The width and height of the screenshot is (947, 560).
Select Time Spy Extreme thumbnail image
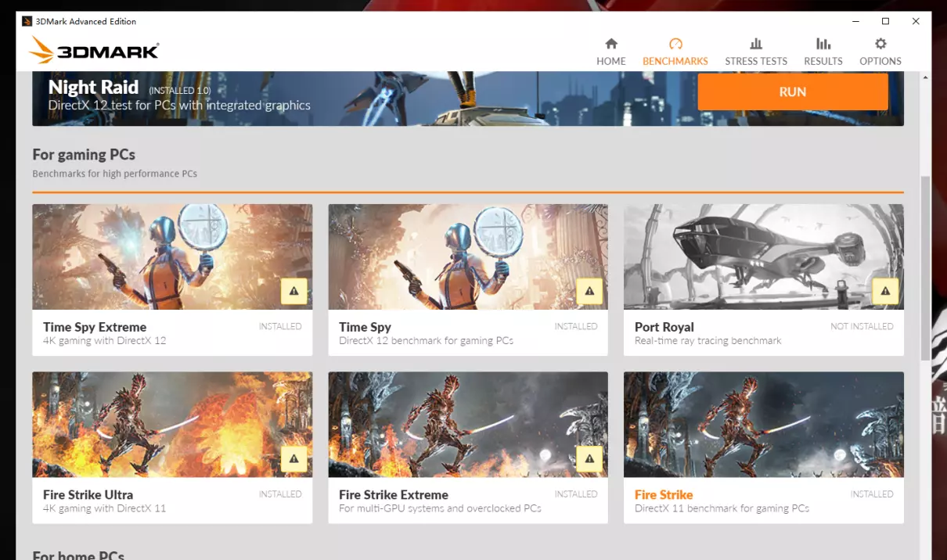pyautogui.click(x=172, y=257)
